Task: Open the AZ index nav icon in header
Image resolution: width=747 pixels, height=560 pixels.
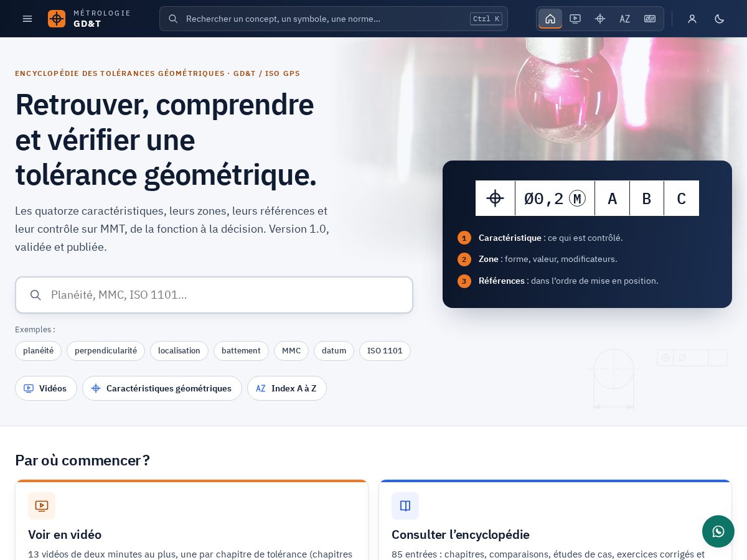Action: 625,19
